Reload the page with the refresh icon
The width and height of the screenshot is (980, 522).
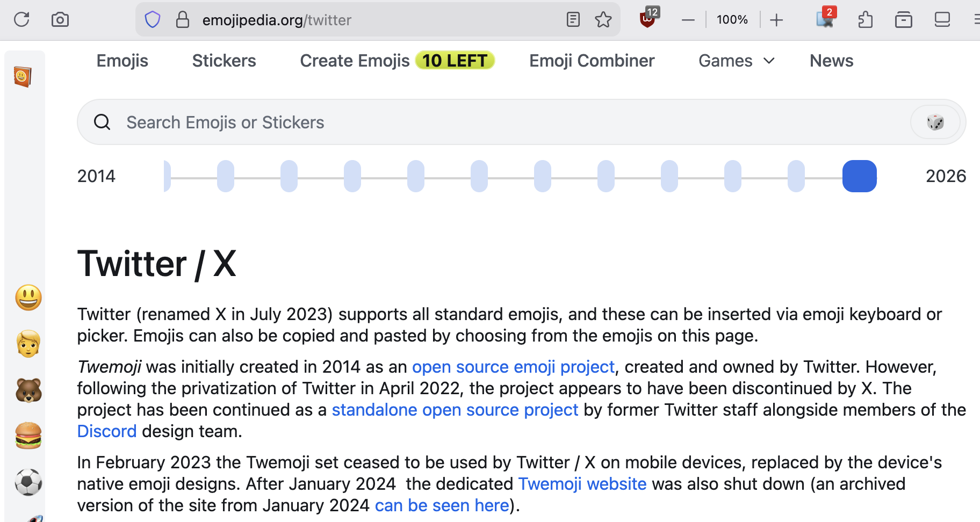coord(21,20)
